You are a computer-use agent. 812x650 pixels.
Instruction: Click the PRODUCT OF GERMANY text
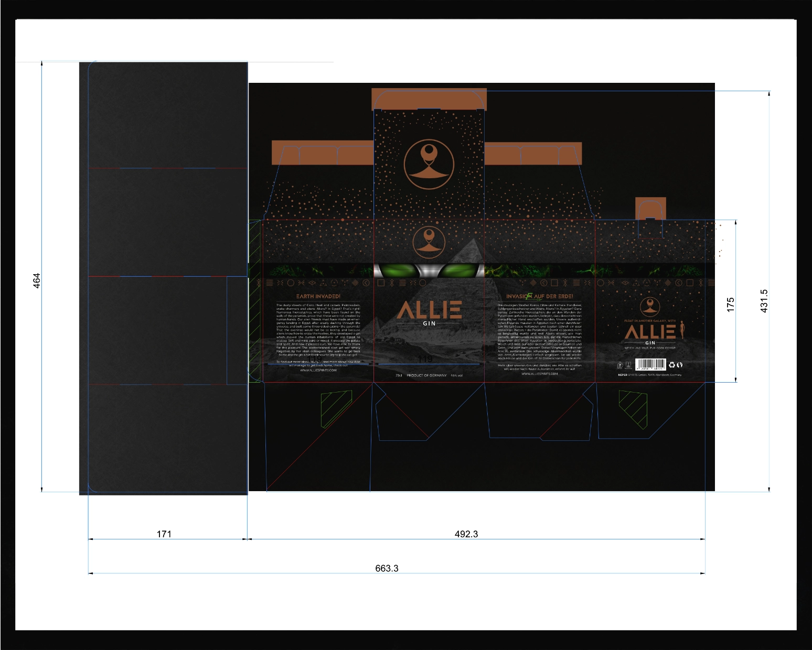pos(427,375)
